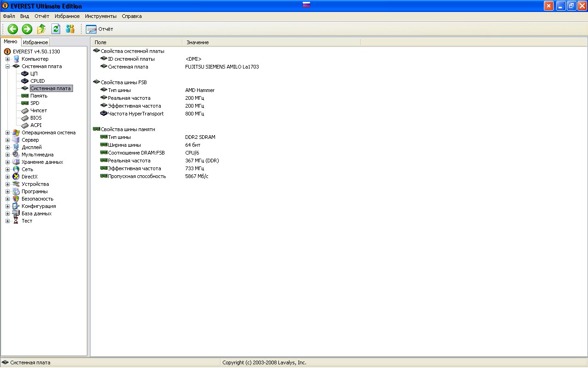This screenshot has height=368, width=588.
Task: Click the Безопасность shield icon
Action: tap(16, 199)
